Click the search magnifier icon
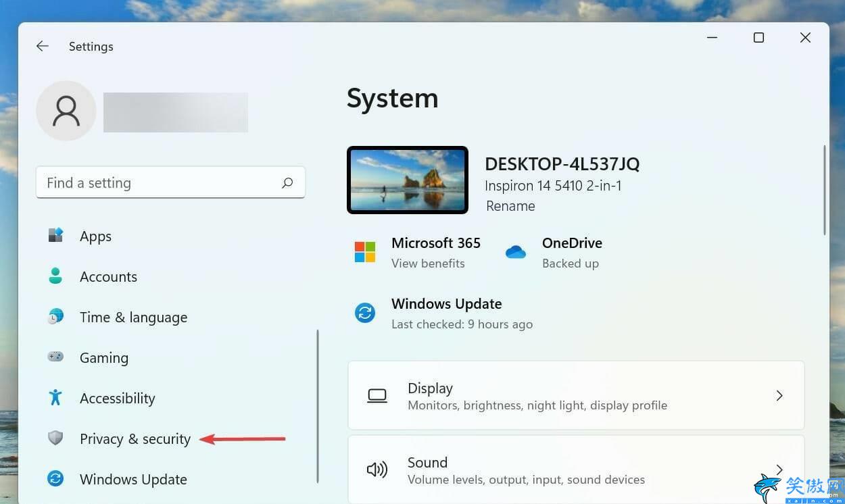845x504 pixels. pos(287,182)
